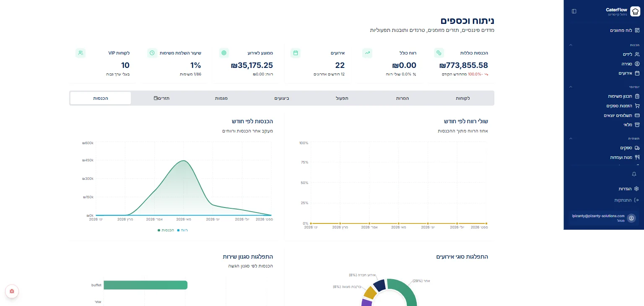This screenshot has width=644, height=306.
Task: Click the events calendar card icon
Action: pyautogui.click(x=296, y=53)
